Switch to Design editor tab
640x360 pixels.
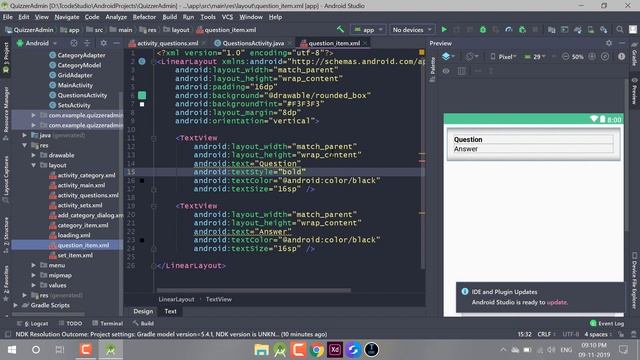pyautogui.click(x=143, y=311)
